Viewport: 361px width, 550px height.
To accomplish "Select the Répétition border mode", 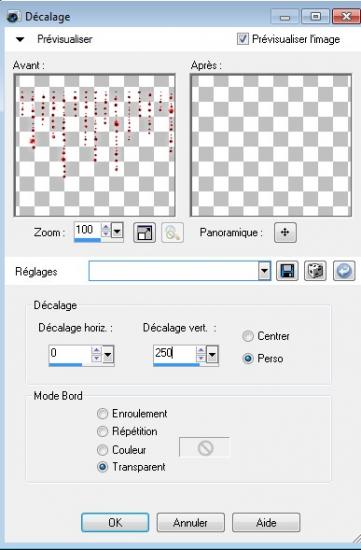I will (x=102, y=431).
